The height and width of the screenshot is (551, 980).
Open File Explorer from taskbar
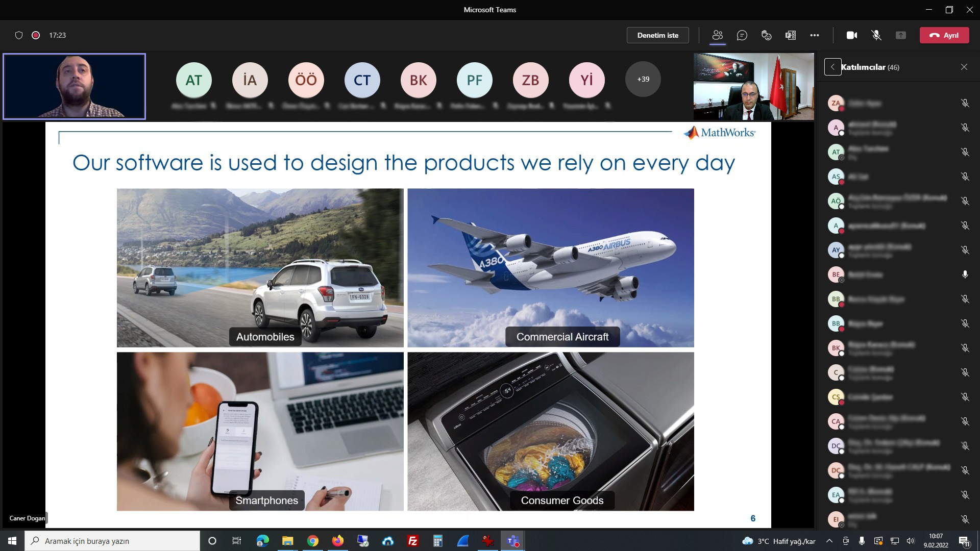coord(287,541)
